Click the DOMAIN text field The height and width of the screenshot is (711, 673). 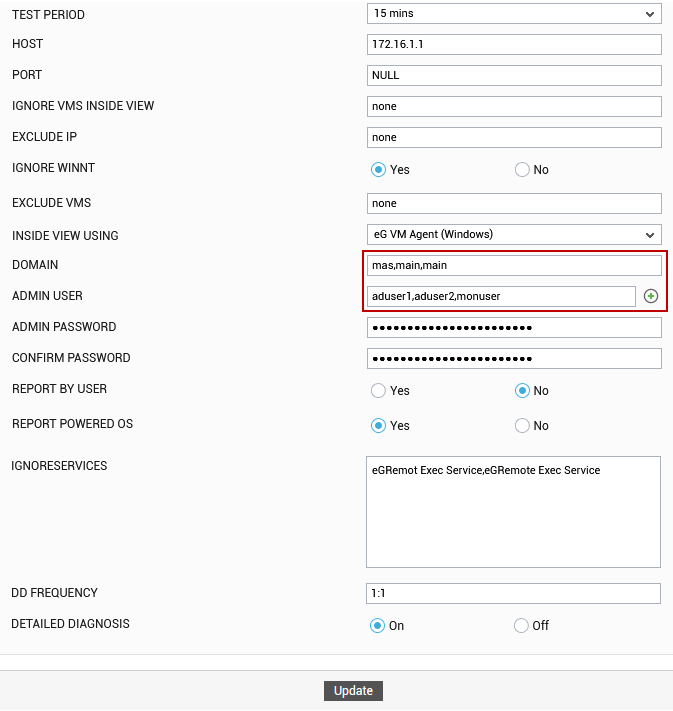[514, 265]
